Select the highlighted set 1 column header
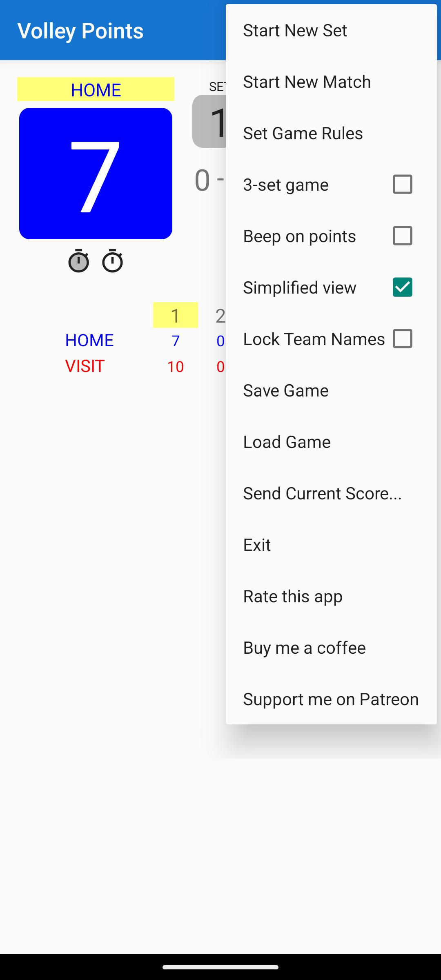The image size is (441, 980). 175,315
